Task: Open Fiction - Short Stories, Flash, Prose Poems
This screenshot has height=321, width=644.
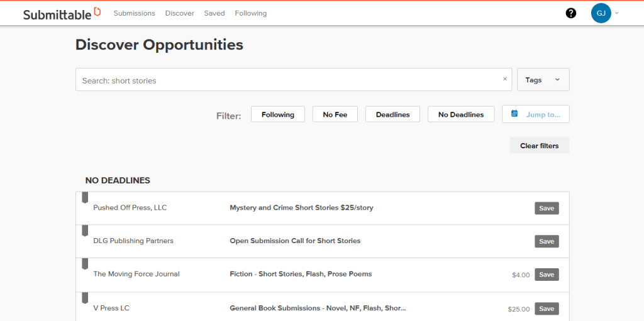Action: pyautogui.click(x=301, y=274)
